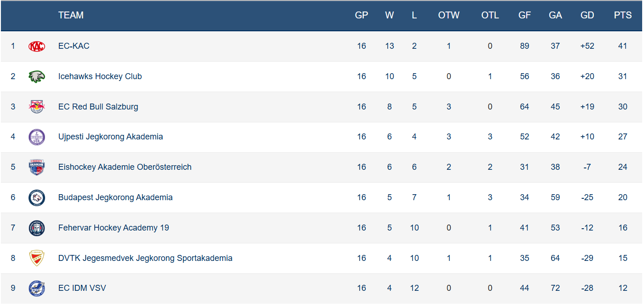
Task: Open the EC IDM VSV team link
Action: click(x=82, y=288)
